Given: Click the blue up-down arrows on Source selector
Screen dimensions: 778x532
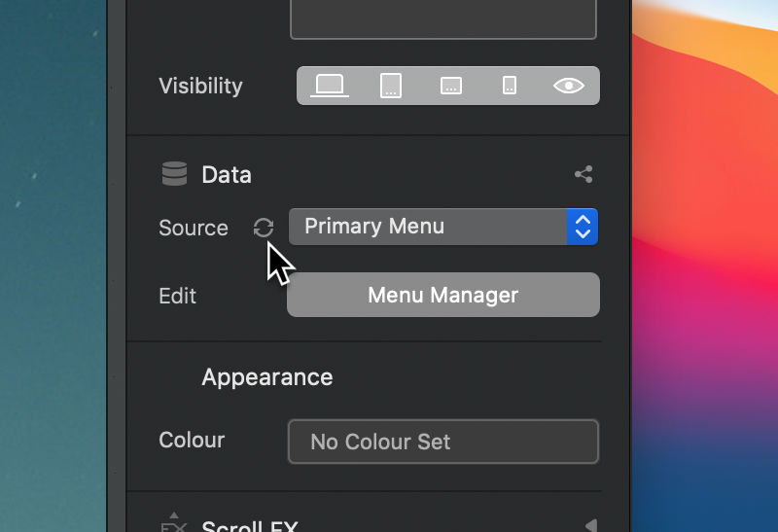Looking at the screenshot, I should [x=583, y=227].
